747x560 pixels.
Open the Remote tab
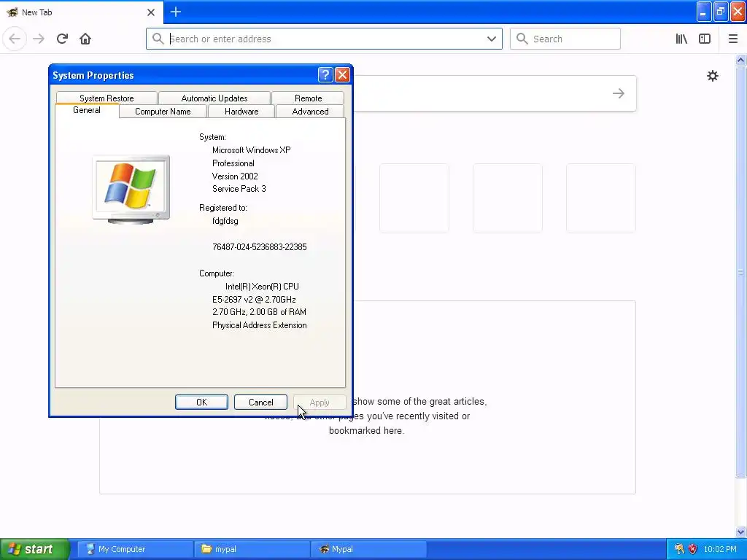(x=309, y=98)
